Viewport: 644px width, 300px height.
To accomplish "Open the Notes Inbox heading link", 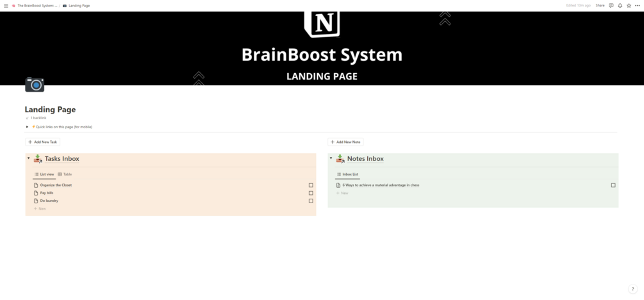I will click(x=365, y=158).
